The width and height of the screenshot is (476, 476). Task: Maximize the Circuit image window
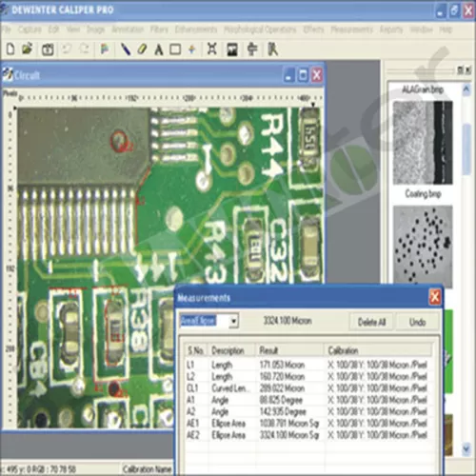point(303,75)
